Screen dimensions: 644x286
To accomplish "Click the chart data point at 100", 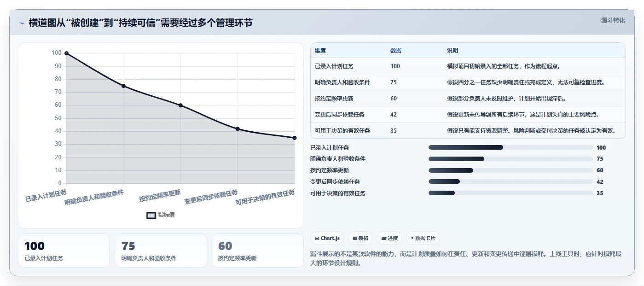I will click(x=67, y=53).
